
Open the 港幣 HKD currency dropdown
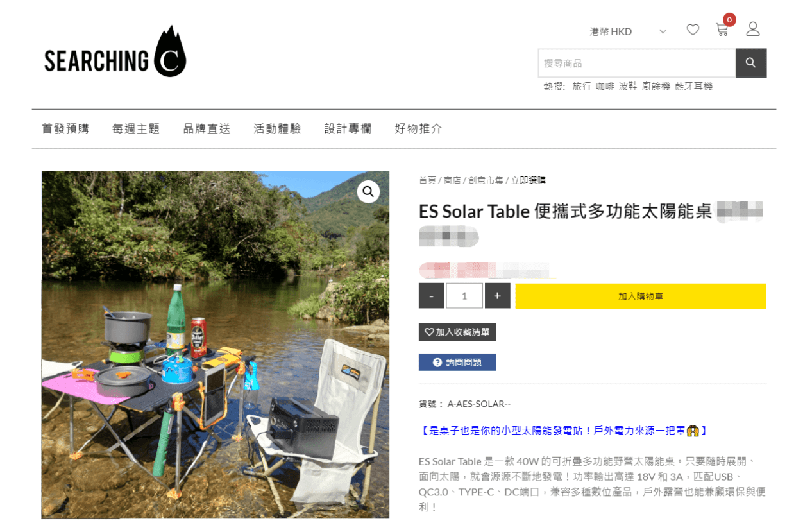point(628,31)
